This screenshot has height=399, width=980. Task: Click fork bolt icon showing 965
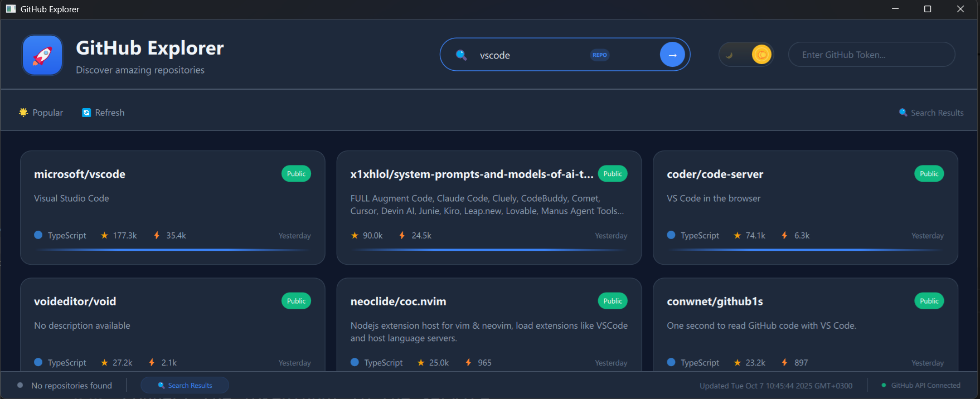point(468,362)
